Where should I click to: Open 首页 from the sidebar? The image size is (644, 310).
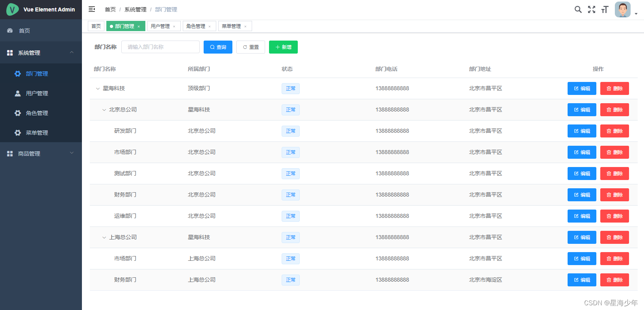pos(41,30)
